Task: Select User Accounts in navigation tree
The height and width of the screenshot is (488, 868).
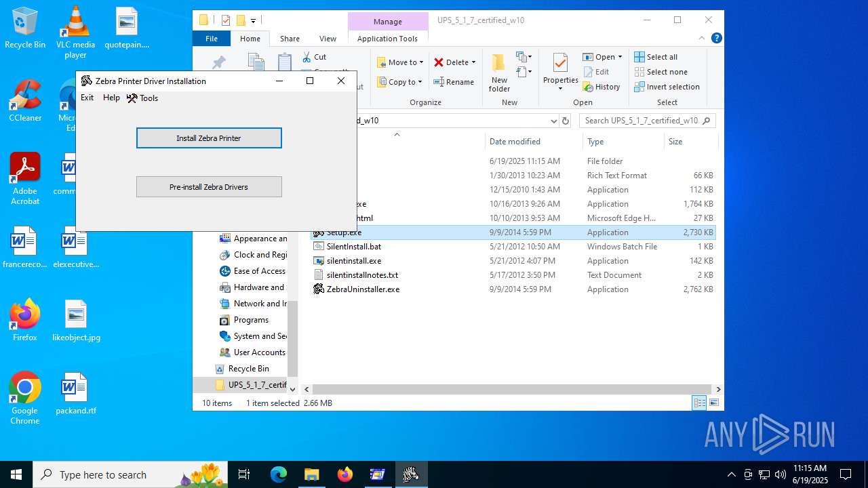Action: coord(253,352)
